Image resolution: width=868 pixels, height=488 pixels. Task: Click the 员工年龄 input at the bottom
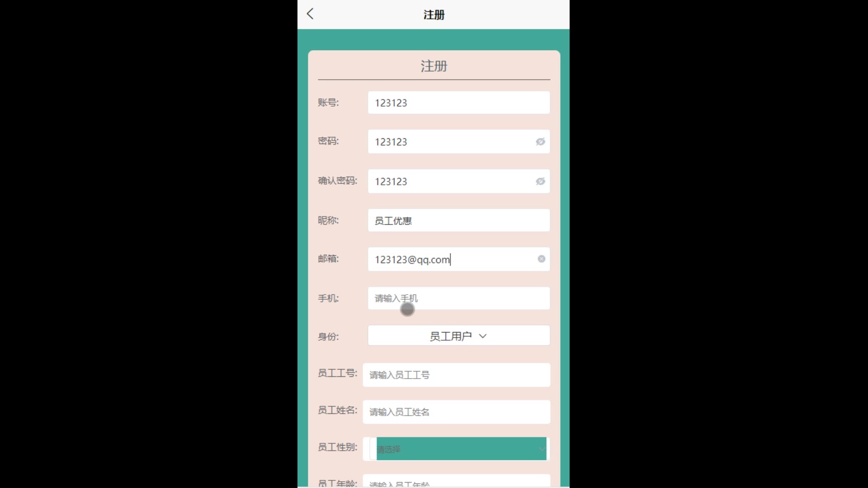tap(457, 481)
